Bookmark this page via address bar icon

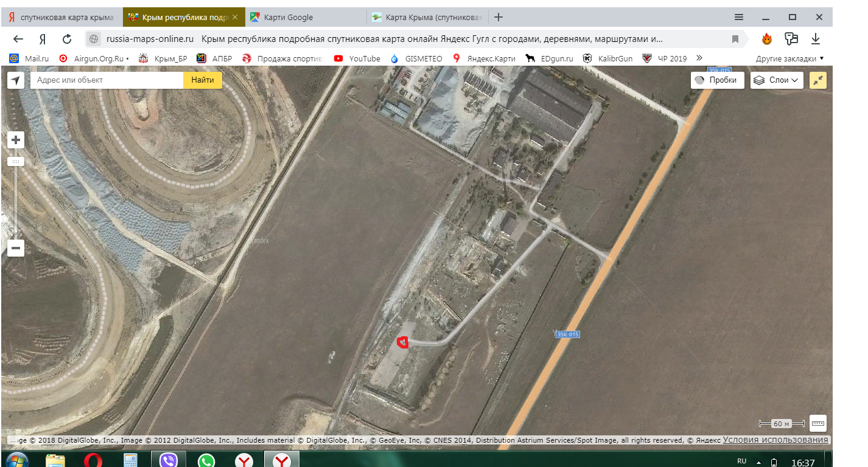(x=735, y=40)
